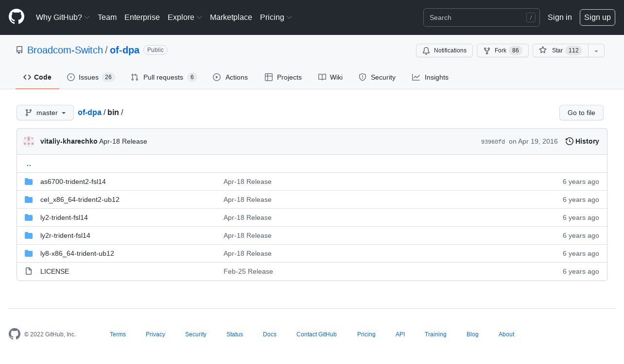The height and width of the screenshot is (364, 624).
Task: Open the Team page link
Action: (x=107, y=17)
